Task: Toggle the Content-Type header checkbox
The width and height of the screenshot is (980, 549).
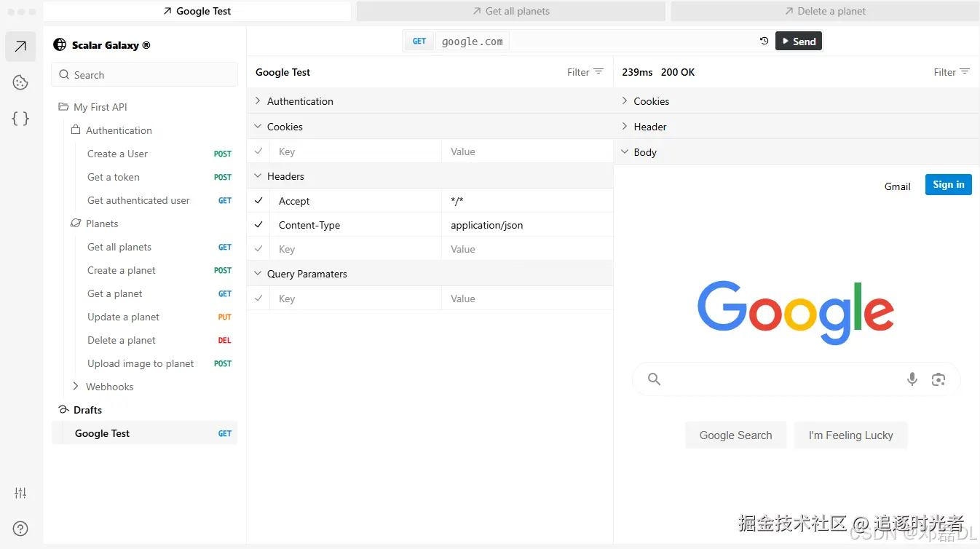Action: (x=258, y=225)
